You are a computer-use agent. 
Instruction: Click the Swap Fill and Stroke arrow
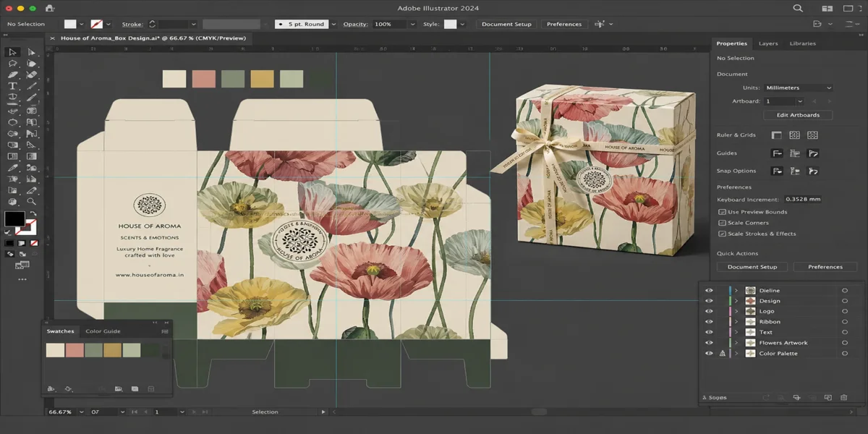(33, 213)
